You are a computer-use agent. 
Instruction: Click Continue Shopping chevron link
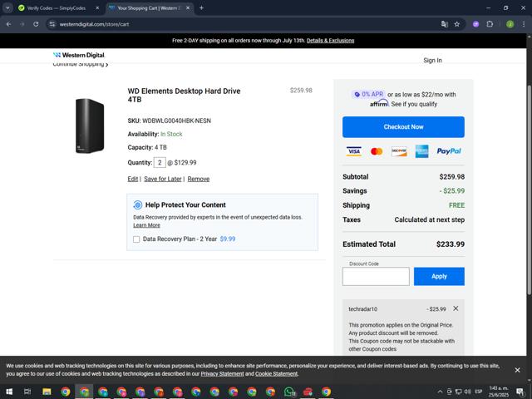pos(81,64)
